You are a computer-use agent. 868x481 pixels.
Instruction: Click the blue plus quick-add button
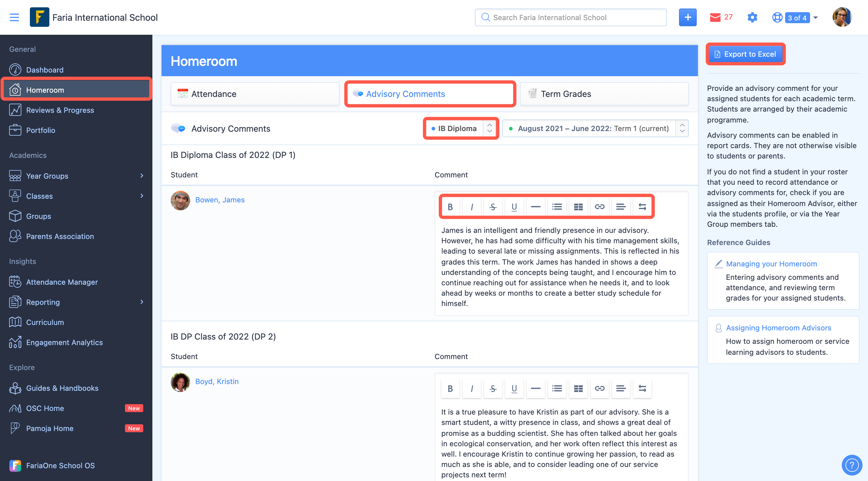[x=687, y=17]
